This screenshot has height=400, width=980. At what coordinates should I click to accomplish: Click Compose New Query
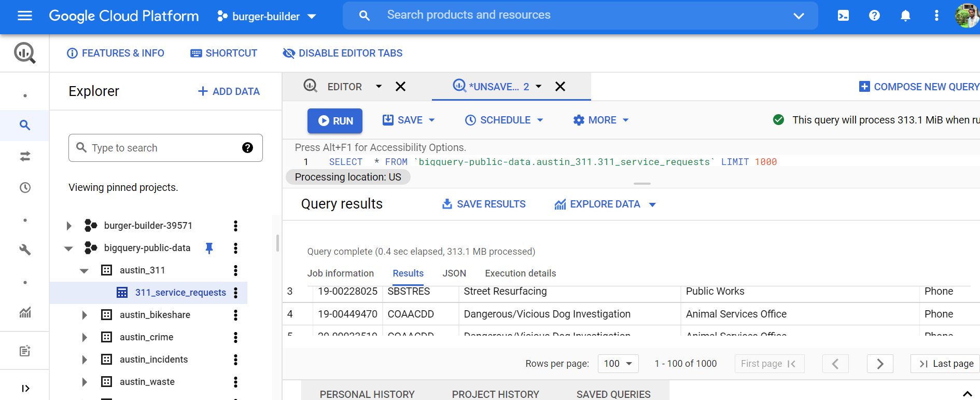[919, 87]
